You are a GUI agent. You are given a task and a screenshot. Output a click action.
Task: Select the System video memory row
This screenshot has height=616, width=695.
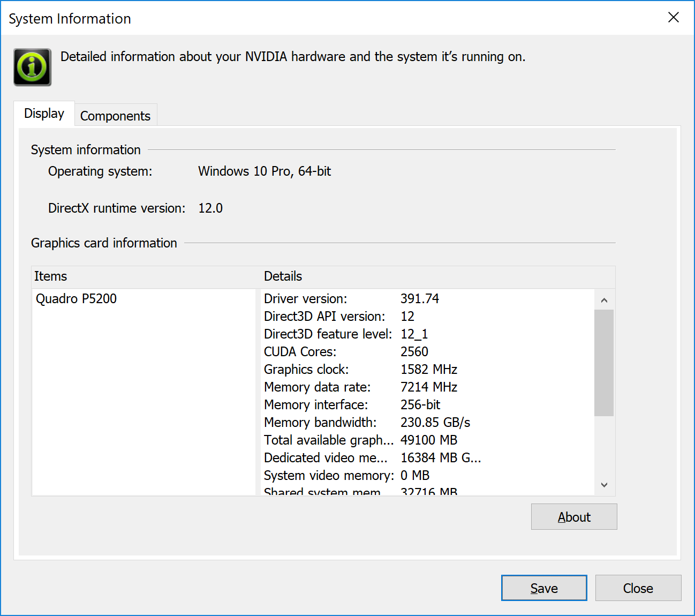pos(427,476)
